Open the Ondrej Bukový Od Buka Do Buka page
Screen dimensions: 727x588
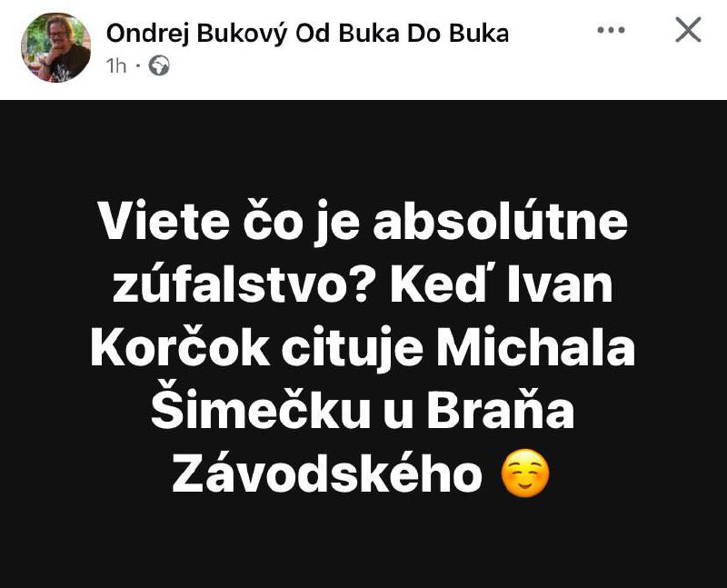[307, 34]
